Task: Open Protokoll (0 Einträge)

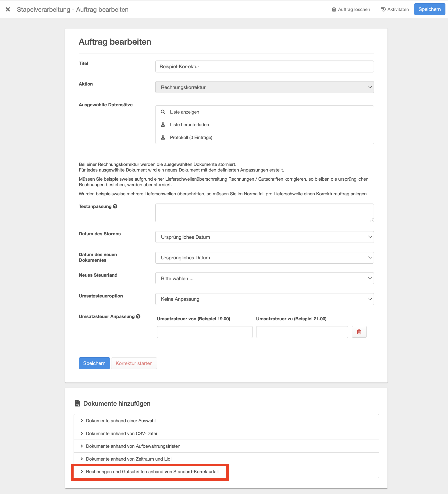Action: (x=264, y=137)
